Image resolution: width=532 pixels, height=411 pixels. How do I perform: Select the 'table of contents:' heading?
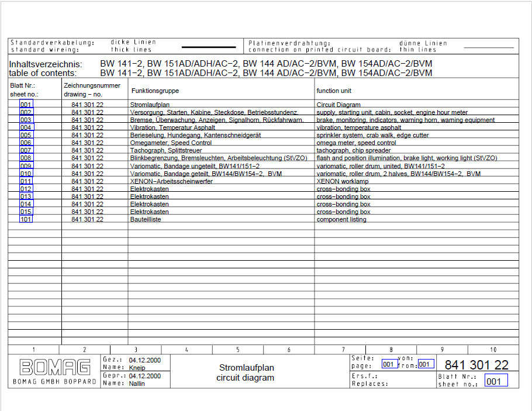tap(43, 73)
